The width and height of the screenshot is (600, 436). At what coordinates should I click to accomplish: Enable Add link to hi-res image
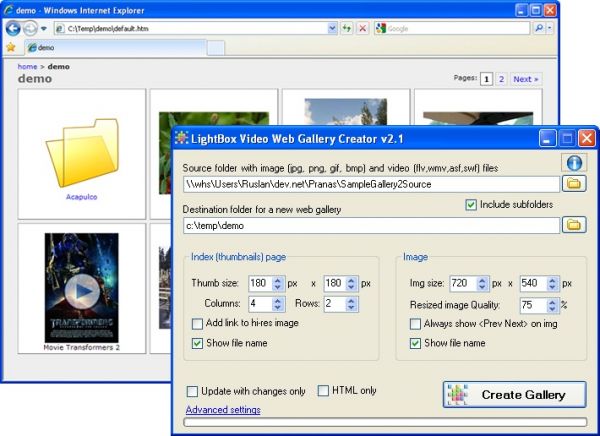(197, 322)
